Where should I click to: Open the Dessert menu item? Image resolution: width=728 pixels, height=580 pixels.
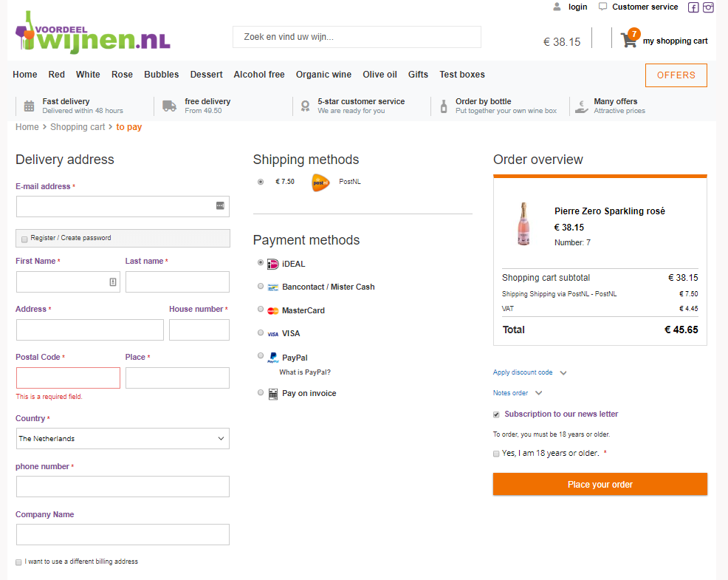206,75
